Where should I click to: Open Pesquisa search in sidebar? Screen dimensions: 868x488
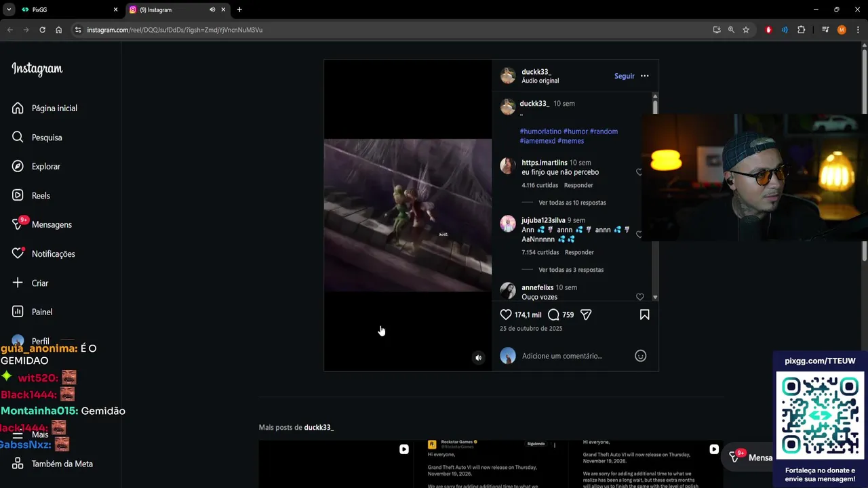pyautogui.click(x=37, y=138)
